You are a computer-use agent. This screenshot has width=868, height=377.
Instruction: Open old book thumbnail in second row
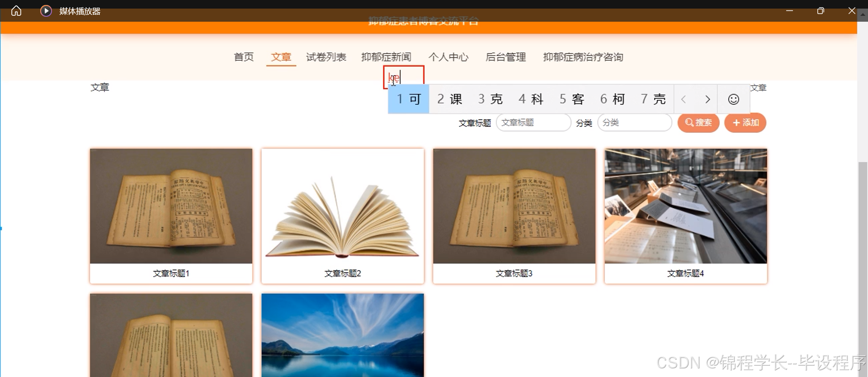pyautogui.click(x=171, y=335)
